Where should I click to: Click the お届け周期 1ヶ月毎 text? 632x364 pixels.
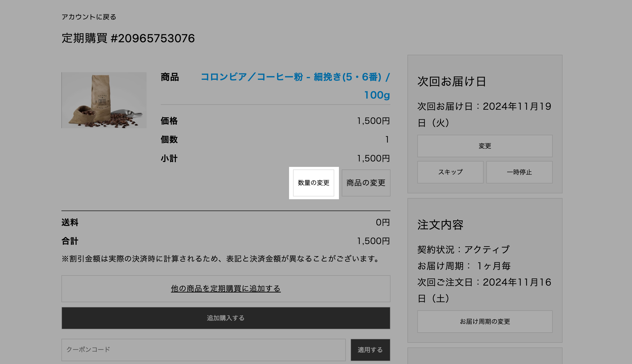click(464, 266)
